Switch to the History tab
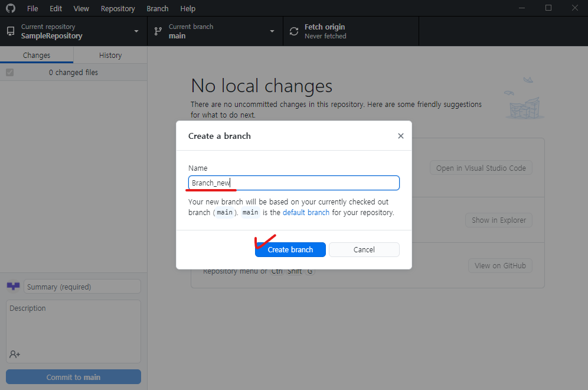Viewport: 588px width, 390px height. [110, 55]
